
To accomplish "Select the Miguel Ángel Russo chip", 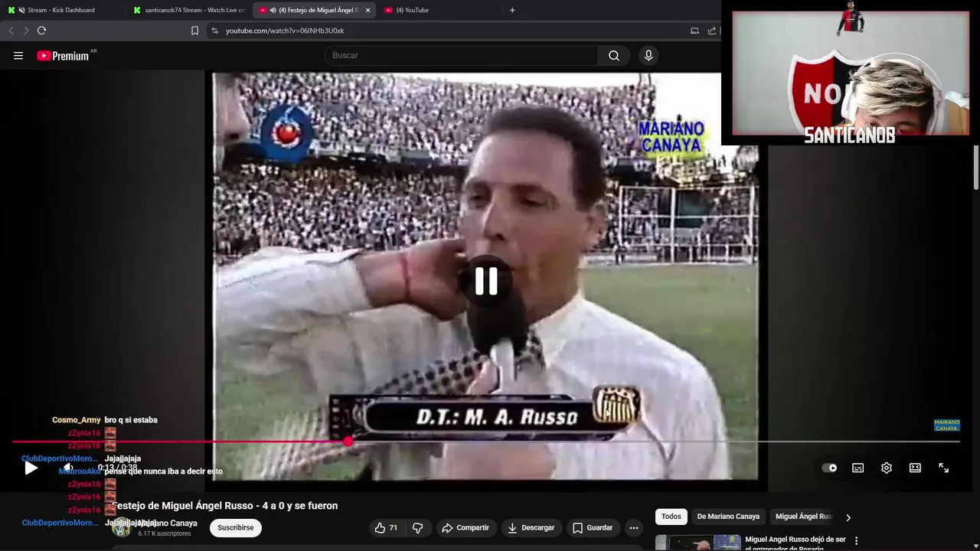I will (x=803, y=517).
